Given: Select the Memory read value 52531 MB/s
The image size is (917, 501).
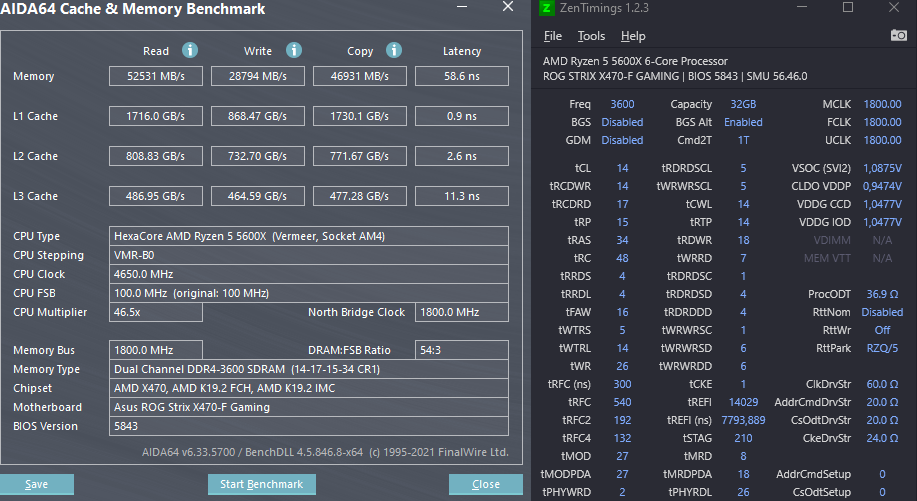Looking at the screenshot, I should tap(156, 76).
